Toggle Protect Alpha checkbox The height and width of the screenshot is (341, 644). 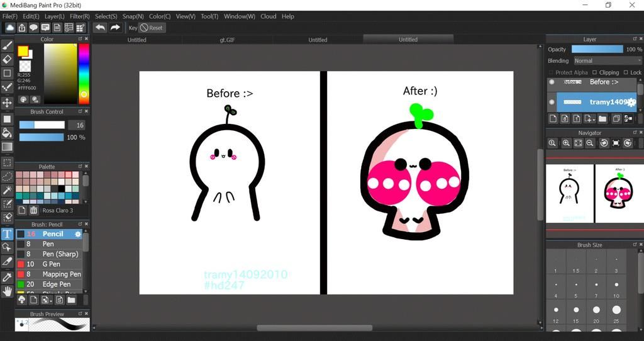tap(551, 72)
